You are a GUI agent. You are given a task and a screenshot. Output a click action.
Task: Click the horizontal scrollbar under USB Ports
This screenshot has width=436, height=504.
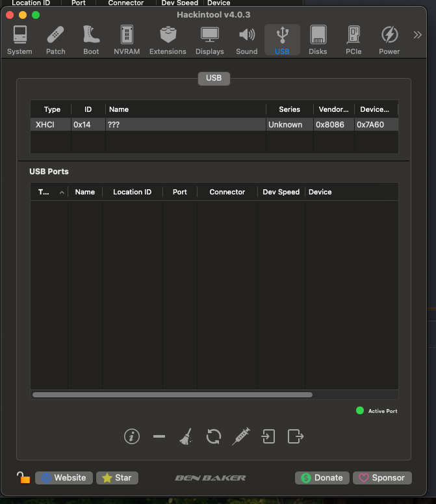coord(172,395)
